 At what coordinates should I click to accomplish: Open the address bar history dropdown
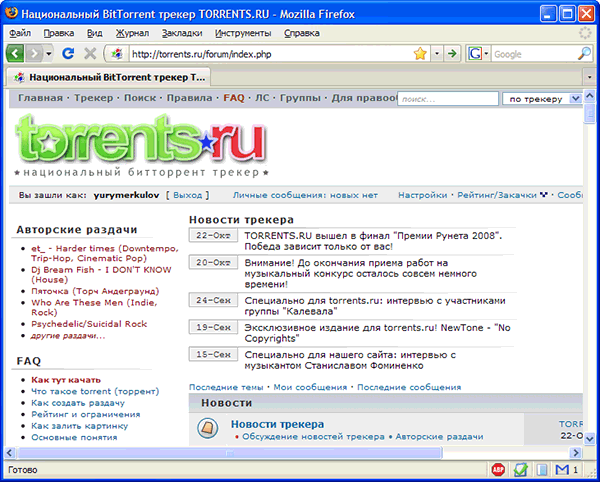(437, 54)
